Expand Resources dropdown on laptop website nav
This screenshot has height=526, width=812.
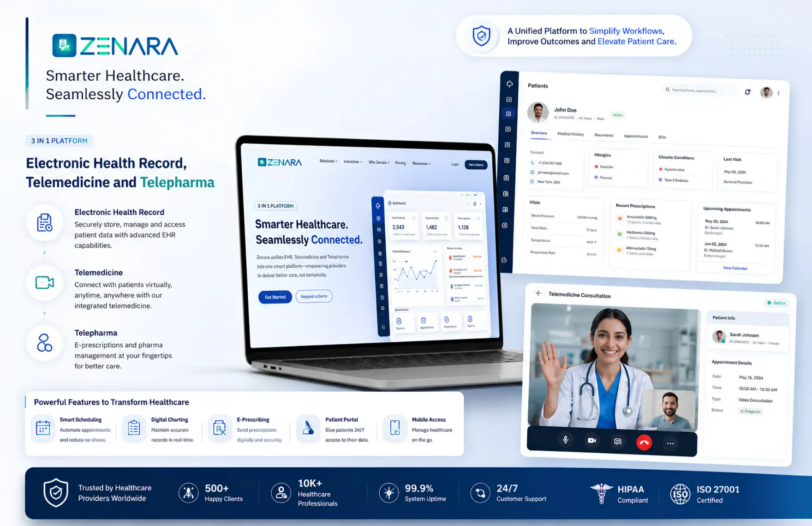tap(422, 163)
